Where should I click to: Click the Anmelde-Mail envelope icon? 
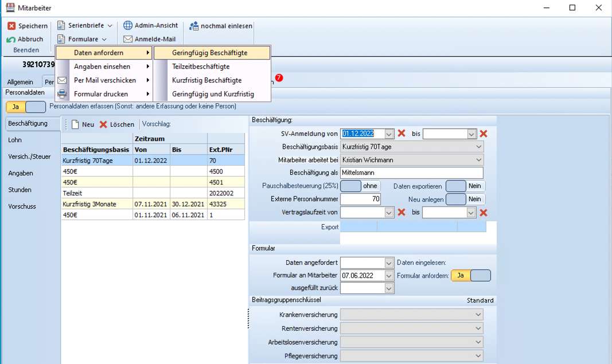[128, 40]
